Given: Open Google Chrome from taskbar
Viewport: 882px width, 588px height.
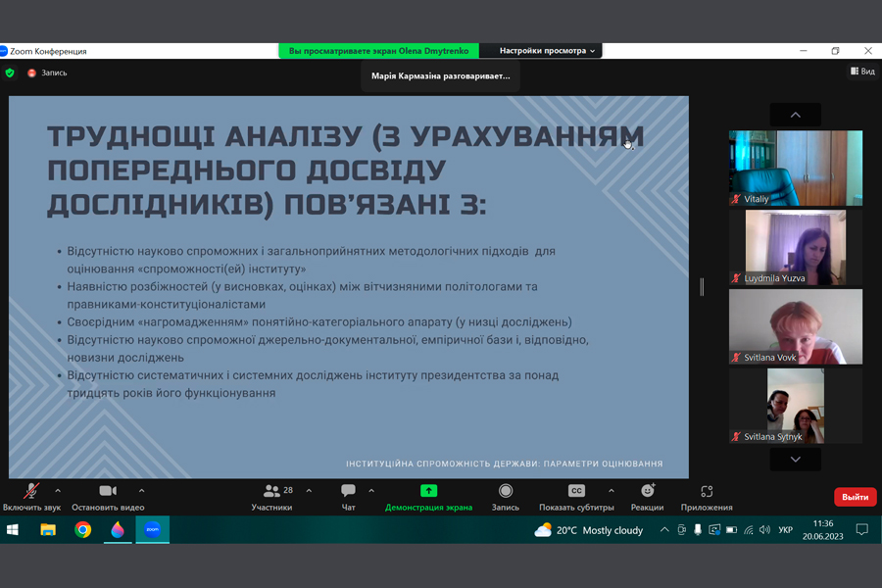Looking at the screenshot, I should (x=82, y=529).
